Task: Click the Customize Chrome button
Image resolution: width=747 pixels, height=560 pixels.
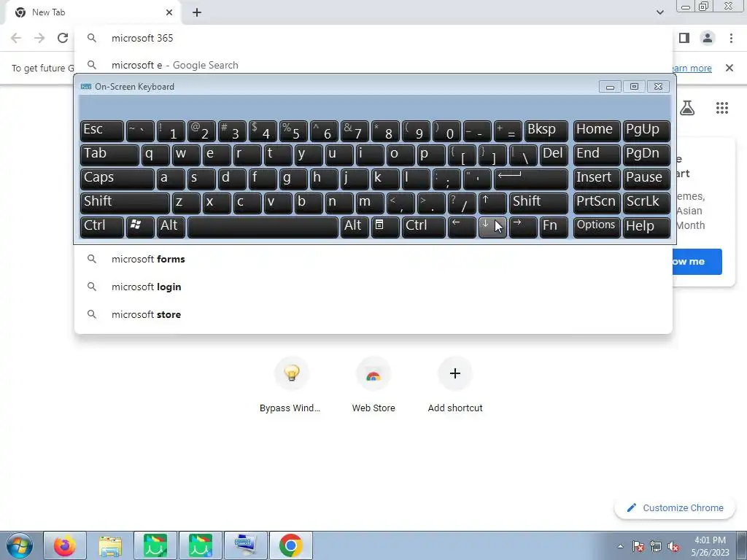Action: 675,508
